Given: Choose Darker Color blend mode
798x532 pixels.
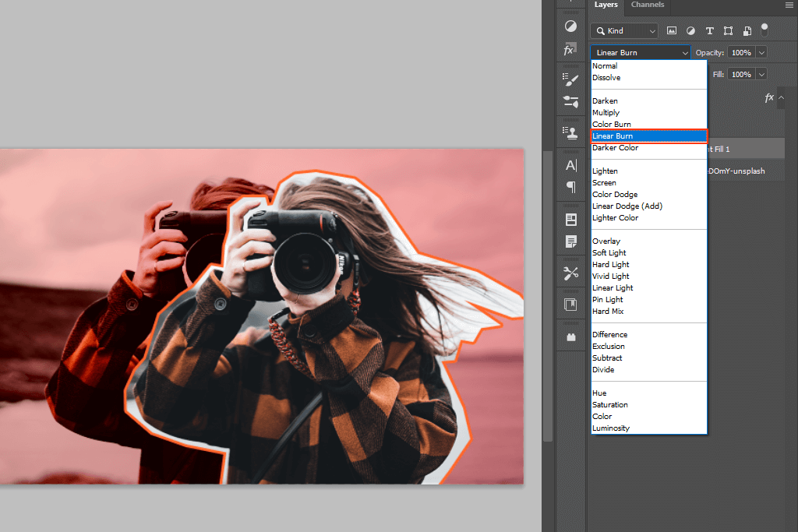Looking at the screenshot, I should coord(649,147).
